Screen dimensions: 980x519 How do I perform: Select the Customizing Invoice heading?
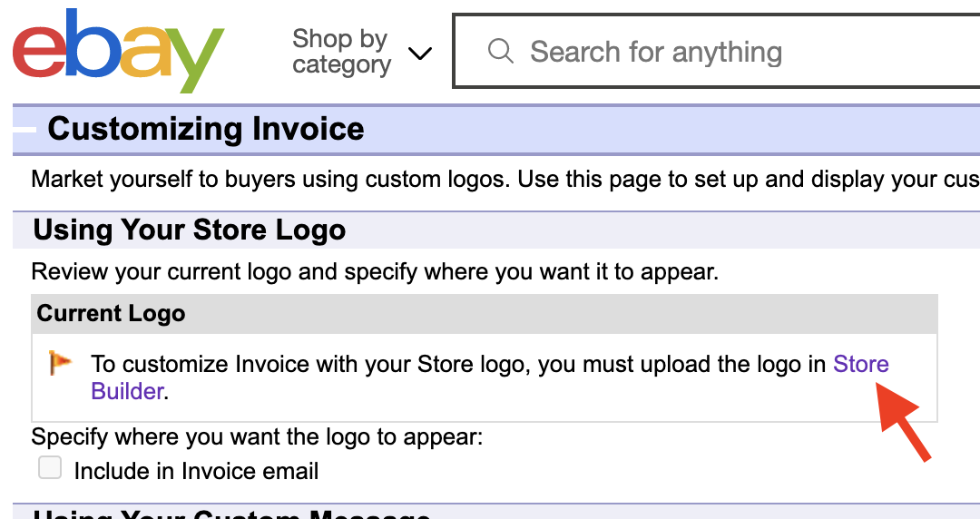206,129
